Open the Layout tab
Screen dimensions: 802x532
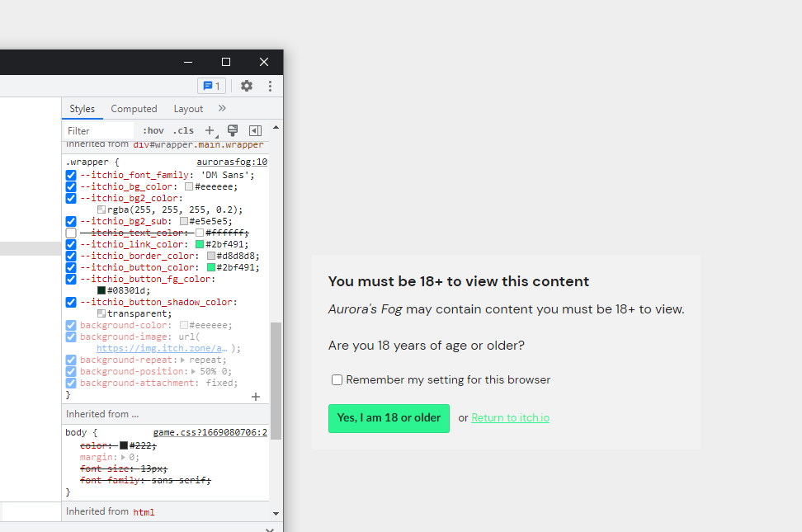[188, 108]
